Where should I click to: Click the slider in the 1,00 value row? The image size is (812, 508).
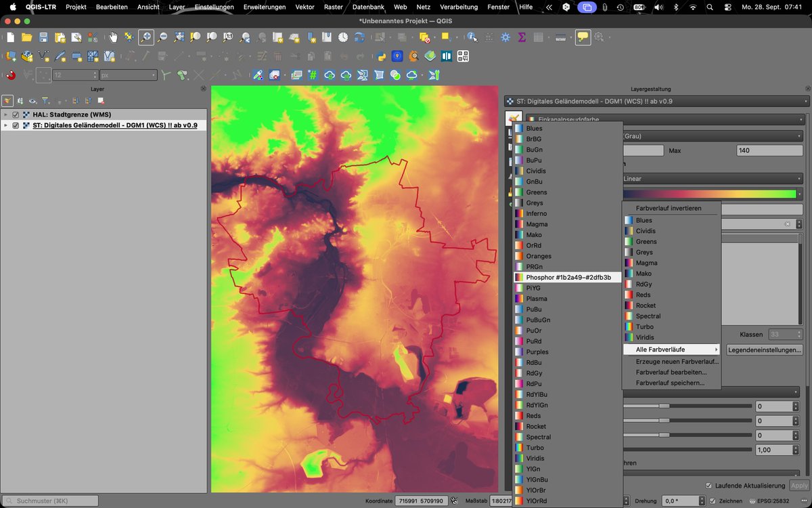point(687,450)
